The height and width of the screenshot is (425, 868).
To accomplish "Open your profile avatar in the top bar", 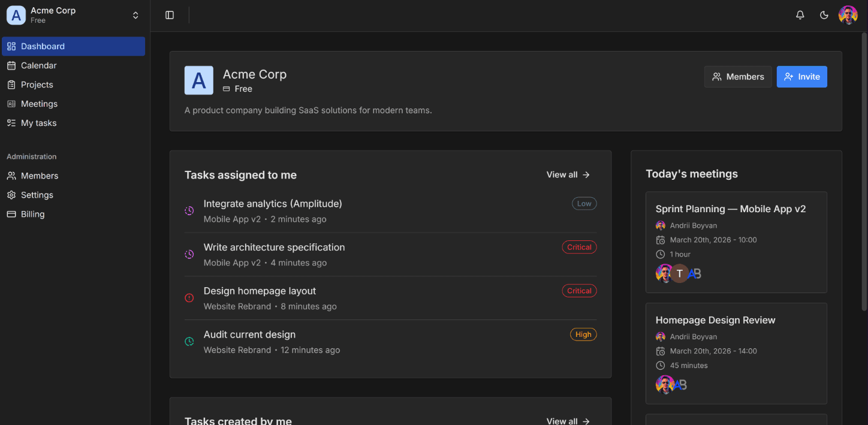I will (x=848, y=15).
